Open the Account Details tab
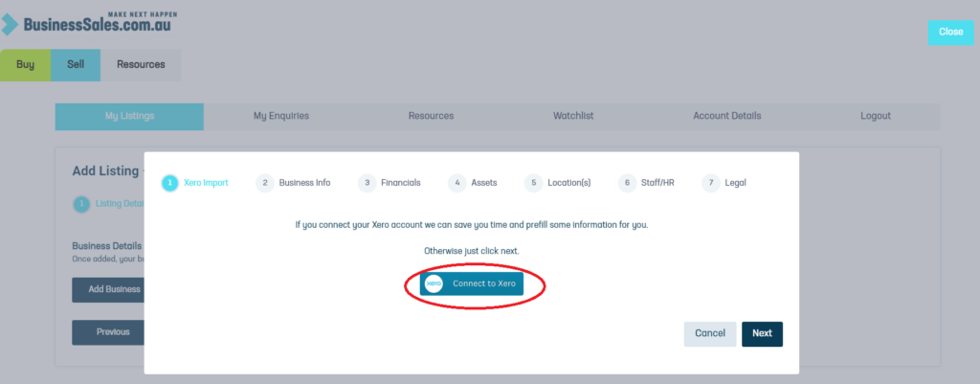 727,116
